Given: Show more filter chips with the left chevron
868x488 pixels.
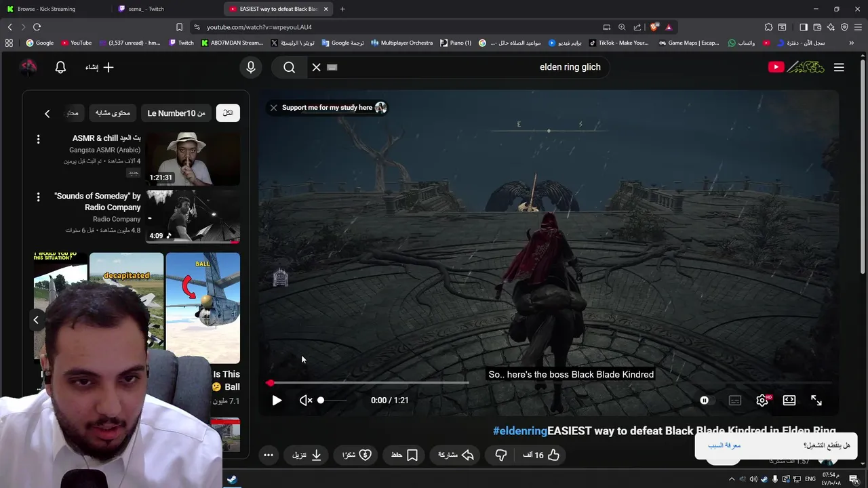Looking at the screenshot, I should click(47, 113).
